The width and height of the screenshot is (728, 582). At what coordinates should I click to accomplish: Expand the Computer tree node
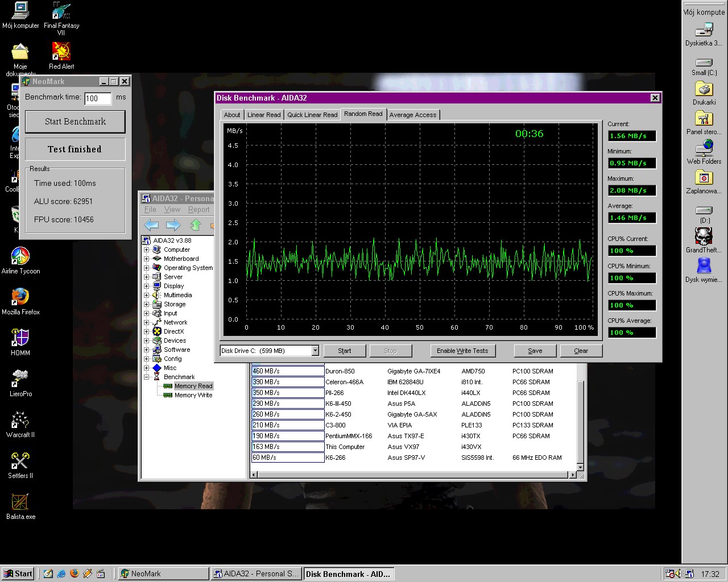coord(147,250)
